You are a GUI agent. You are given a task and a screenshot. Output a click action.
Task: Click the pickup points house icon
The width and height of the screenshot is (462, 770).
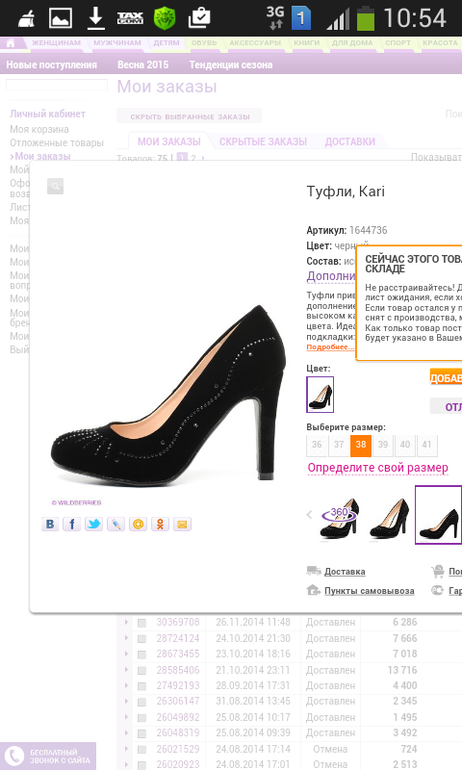(x=313, y=590)
